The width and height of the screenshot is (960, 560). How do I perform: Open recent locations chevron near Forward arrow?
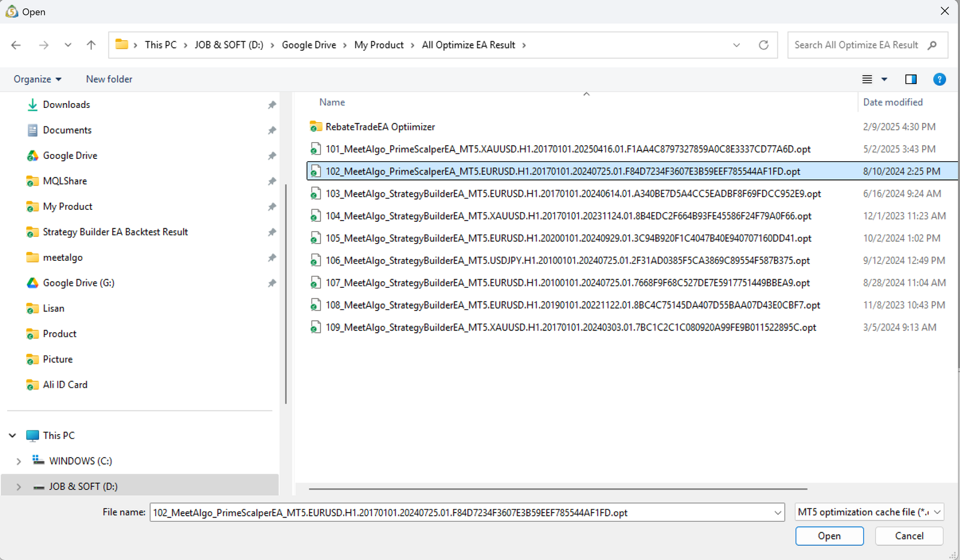(x=68, y=45)
